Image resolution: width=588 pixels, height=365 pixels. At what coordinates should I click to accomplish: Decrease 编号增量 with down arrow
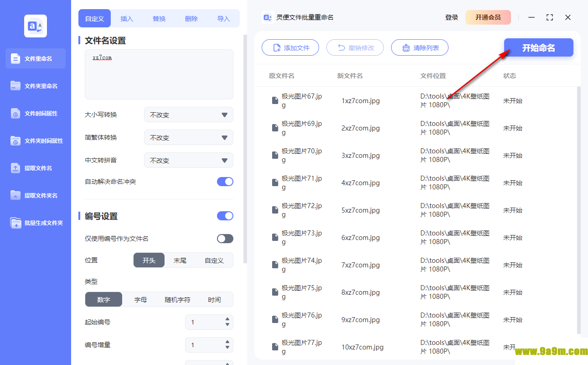[227, 348]
